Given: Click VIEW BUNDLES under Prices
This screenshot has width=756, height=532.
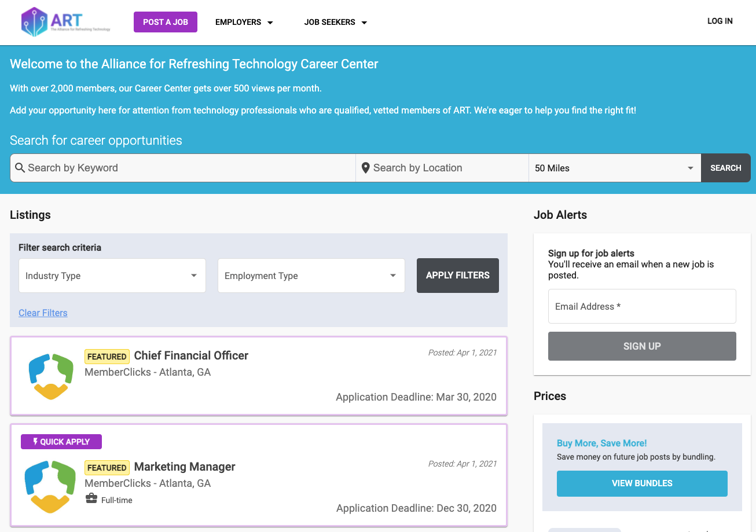Looking at the screenshot, I should (x=641, y=483).
